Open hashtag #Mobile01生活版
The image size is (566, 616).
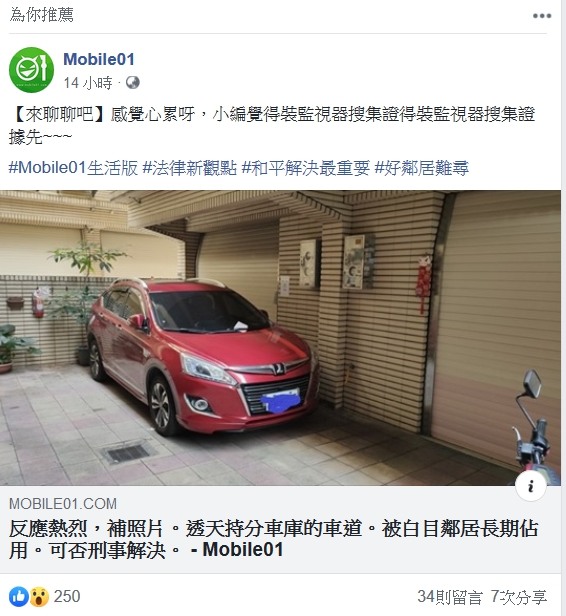73,168
